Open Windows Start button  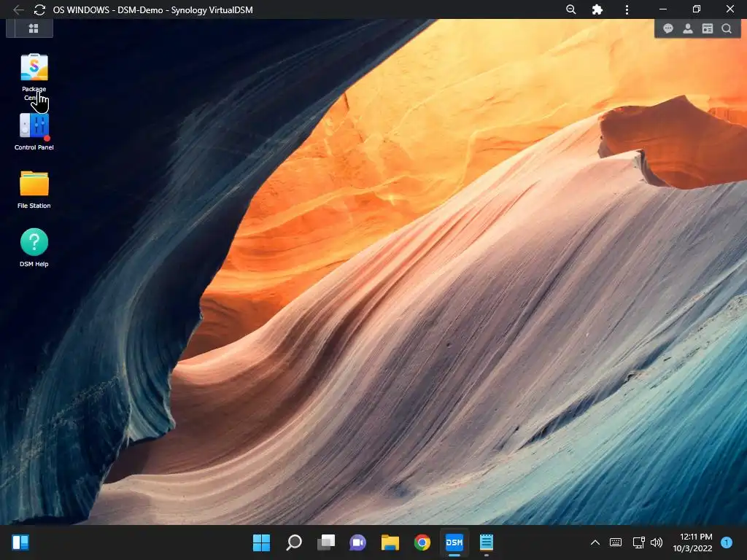pyautogui.click(x=261, y=542)
